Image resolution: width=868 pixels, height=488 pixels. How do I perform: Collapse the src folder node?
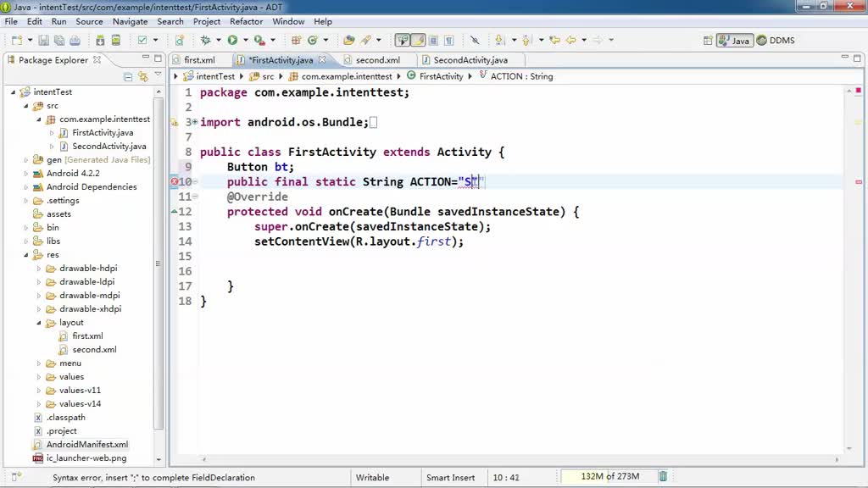coord(25,106)
